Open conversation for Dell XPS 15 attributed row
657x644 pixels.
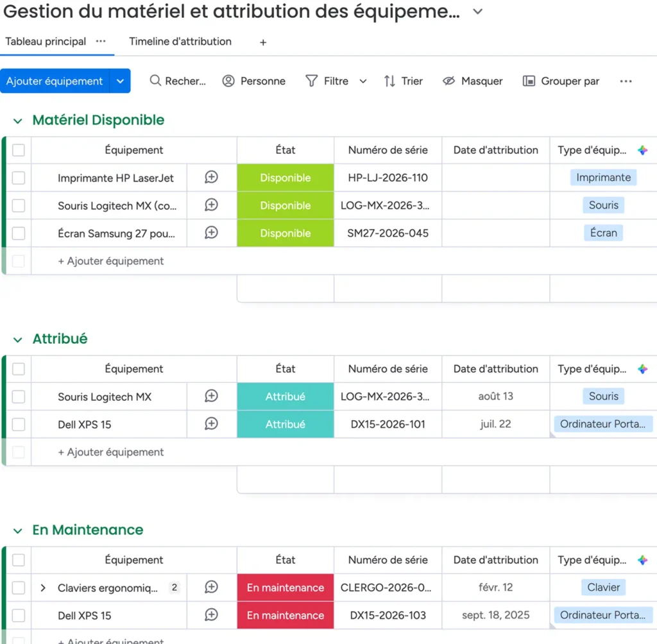tap(211, 423)
